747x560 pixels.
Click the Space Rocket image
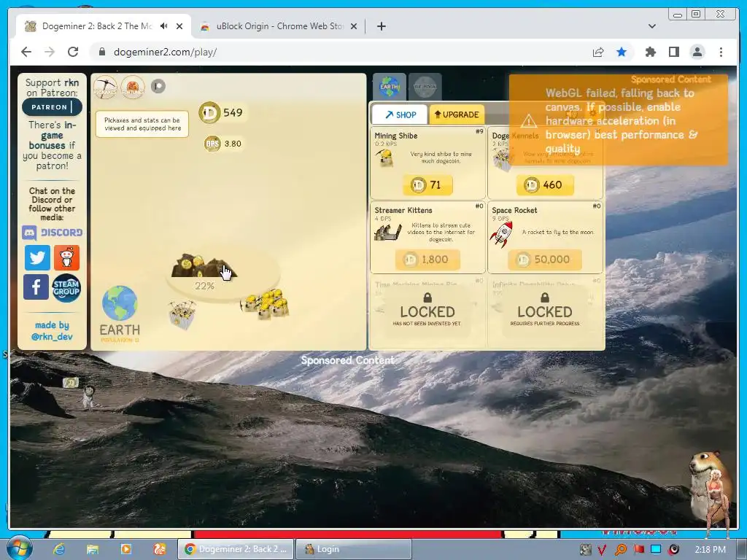point(502,234)
